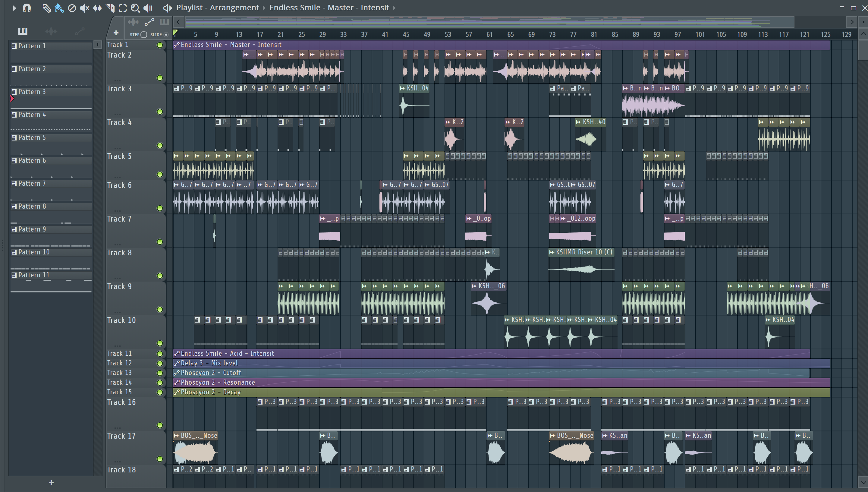Expand the arrow after Endless Smile pattern name
This screenshot has width=868, height=492.
click(394, 8)
